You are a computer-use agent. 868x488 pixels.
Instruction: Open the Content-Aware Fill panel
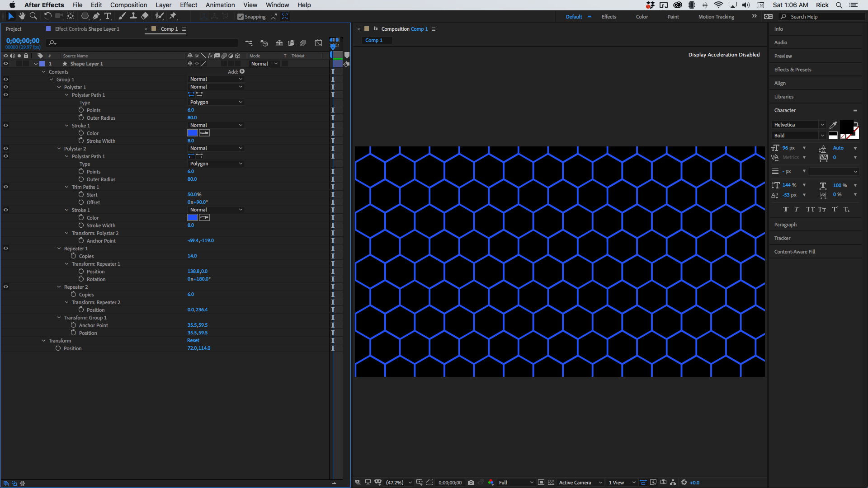[x=794, y=252]
